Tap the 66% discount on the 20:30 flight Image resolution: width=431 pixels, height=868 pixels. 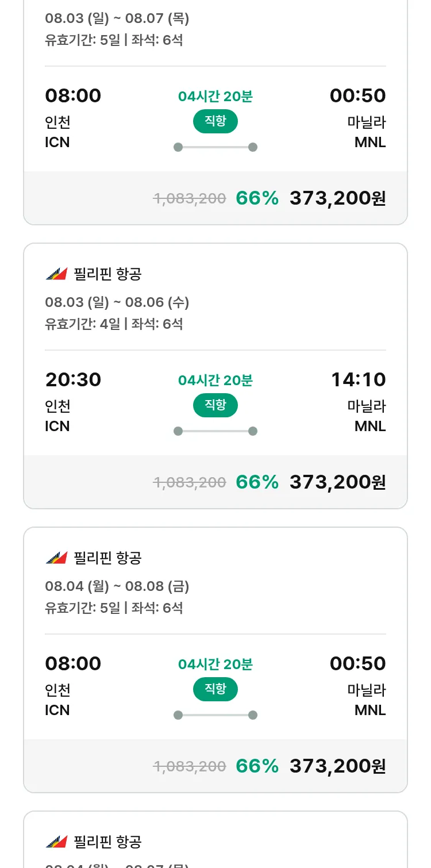(257, 482)
